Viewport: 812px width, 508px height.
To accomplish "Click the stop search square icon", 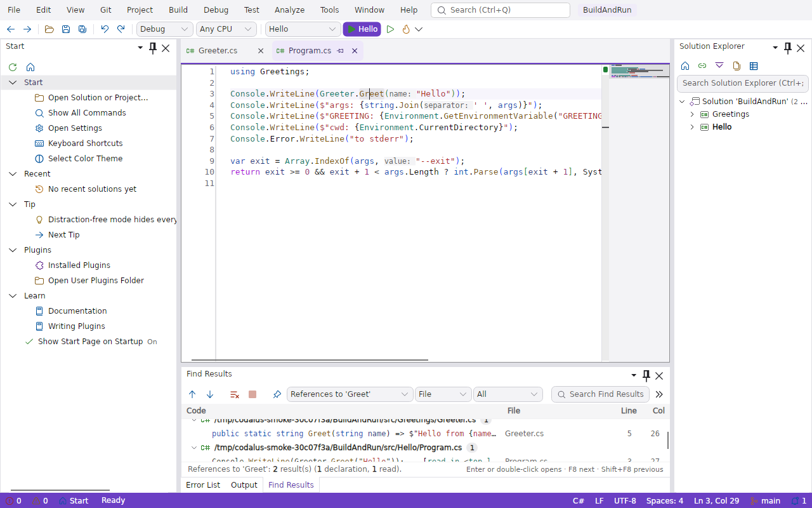I will [252, 394].
